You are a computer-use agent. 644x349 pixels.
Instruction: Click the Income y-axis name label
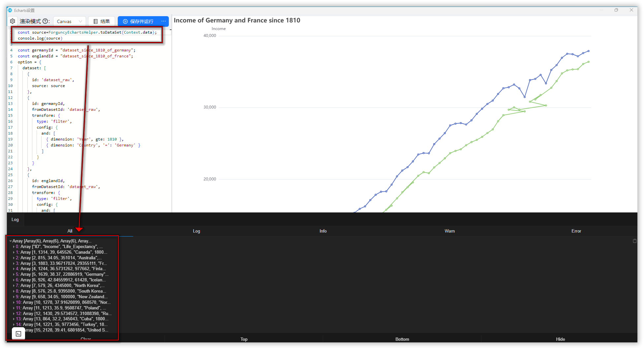coord(219,29)
